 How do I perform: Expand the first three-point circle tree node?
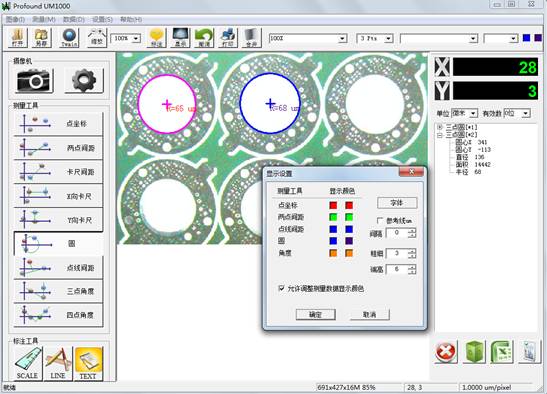(x=440, y=127)
